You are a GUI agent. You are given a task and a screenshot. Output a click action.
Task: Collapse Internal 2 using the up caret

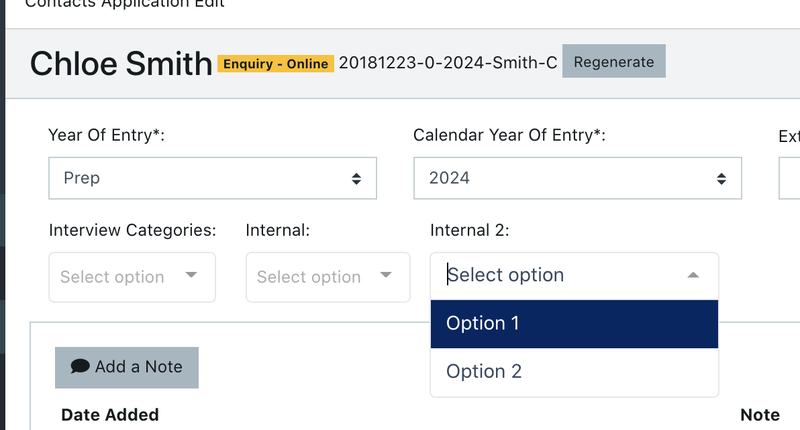click(693, 275)
